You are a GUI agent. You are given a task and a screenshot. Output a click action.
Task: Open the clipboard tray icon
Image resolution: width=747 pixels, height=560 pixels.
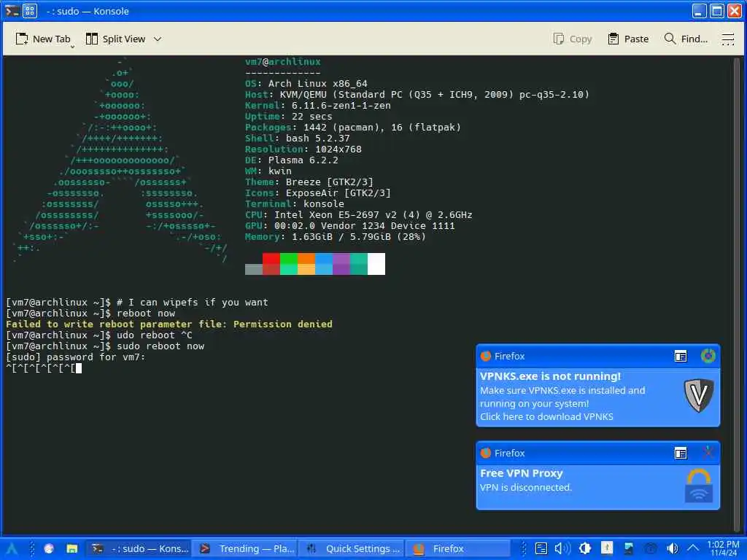click(541, 548)
